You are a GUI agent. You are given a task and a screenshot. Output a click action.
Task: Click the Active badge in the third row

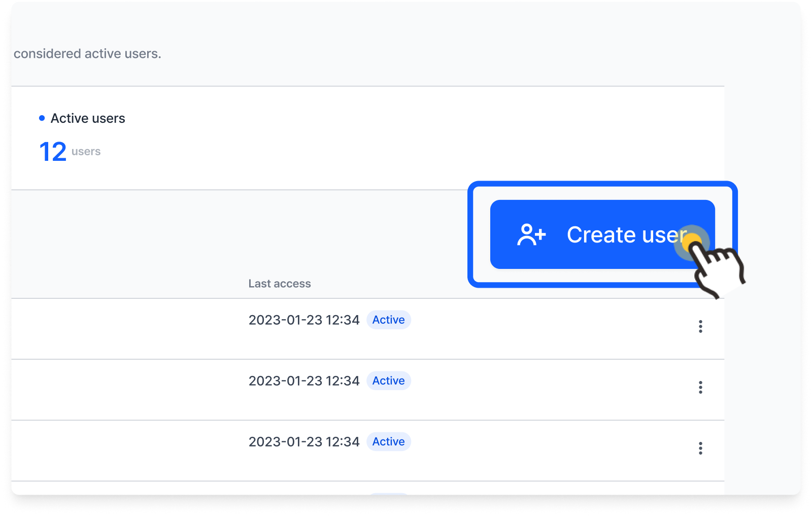click(389, 442)
